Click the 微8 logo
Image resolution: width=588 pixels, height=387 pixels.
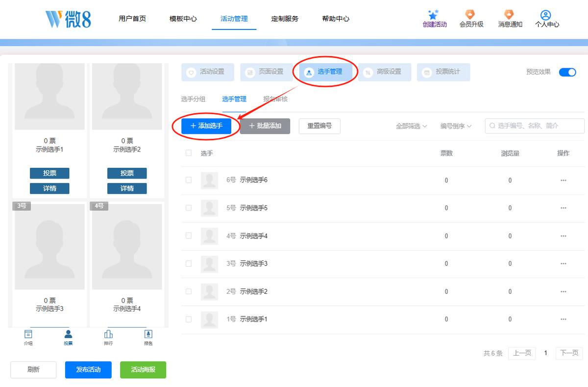68,19
